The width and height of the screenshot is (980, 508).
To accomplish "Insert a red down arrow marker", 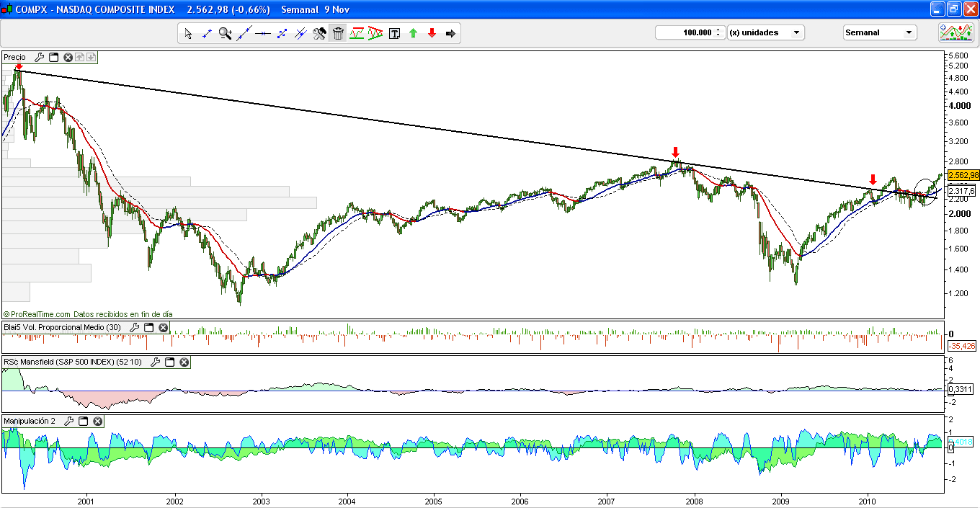I will pos(432,33).
